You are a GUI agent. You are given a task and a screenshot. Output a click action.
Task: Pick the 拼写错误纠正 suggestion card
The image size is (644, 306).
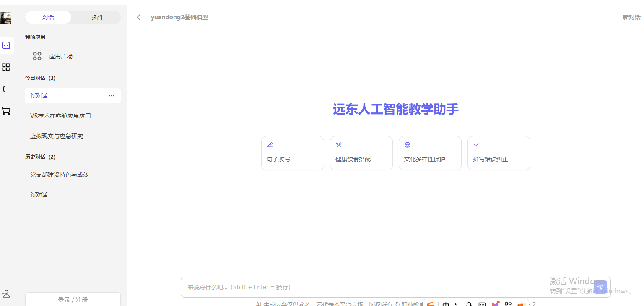tap(499, 153)
